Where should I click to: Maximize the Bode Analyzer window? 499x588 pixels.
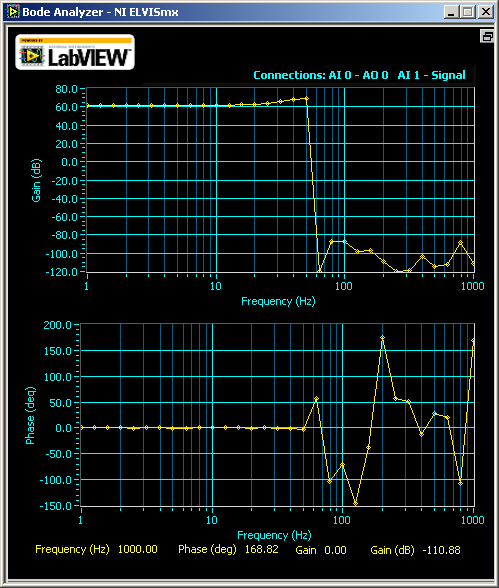(x=468, y=12)
